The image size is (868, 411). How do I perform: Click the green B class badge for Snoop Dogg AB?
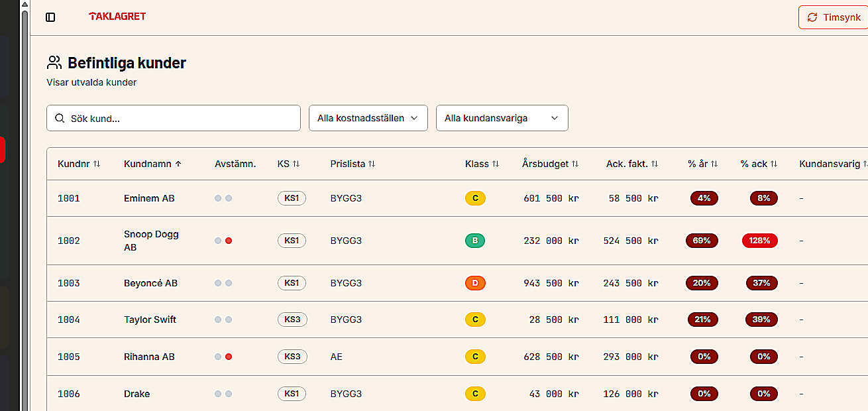(x=475, y=241)
